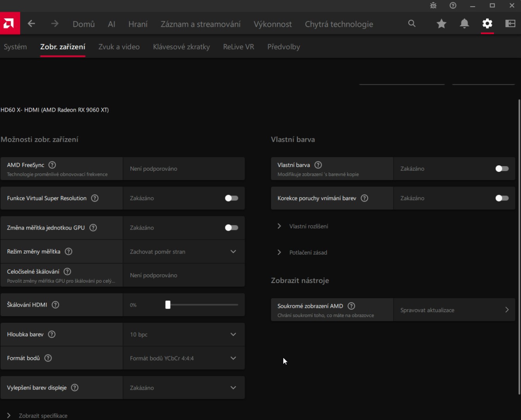Open Vylepšení barev displeje dropdown
521x420 pixels.
point(184,387)
